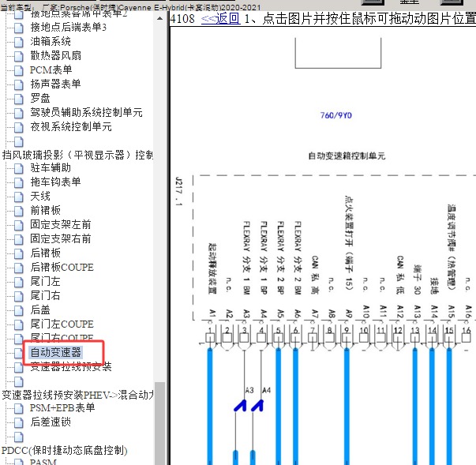This screenshot has height=465, width=476.
Task: Open 变速器拉线预安装PHEV entry
Action: (x=77, y=395)
